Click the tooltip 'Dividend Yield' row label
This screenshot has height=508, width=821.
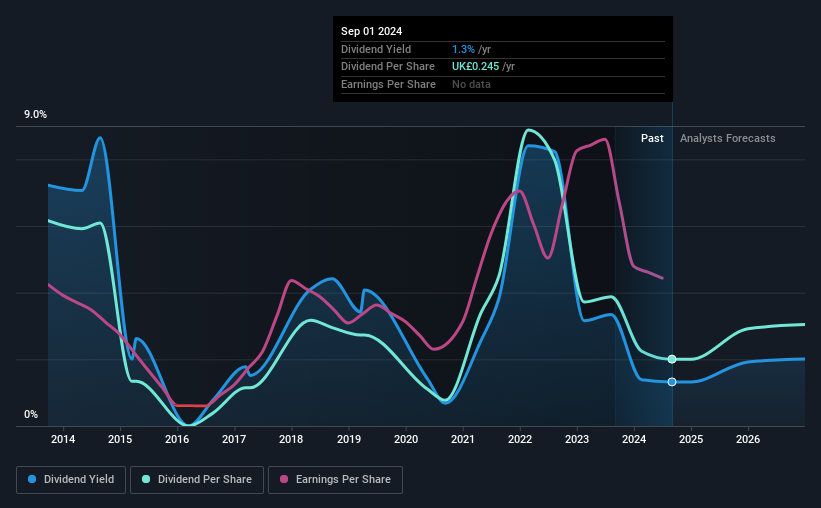376,49
